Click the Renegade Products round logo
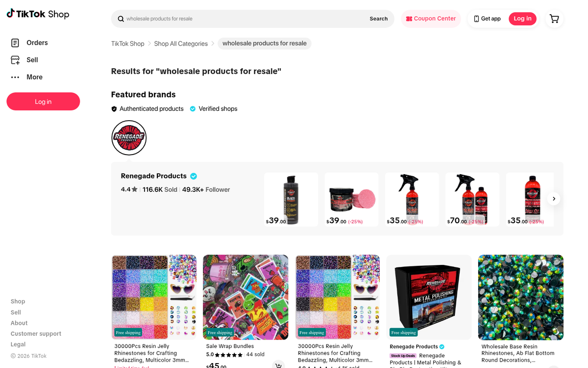This screenshot has width=588, height=368. (x=129, y=138)
